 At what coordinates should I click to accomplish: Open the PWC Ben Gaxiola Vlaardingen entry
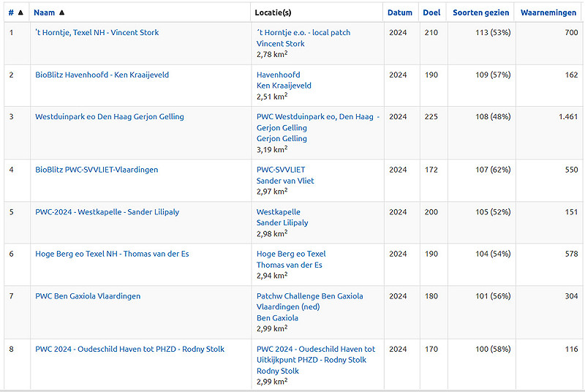click(x=88, y=296)
